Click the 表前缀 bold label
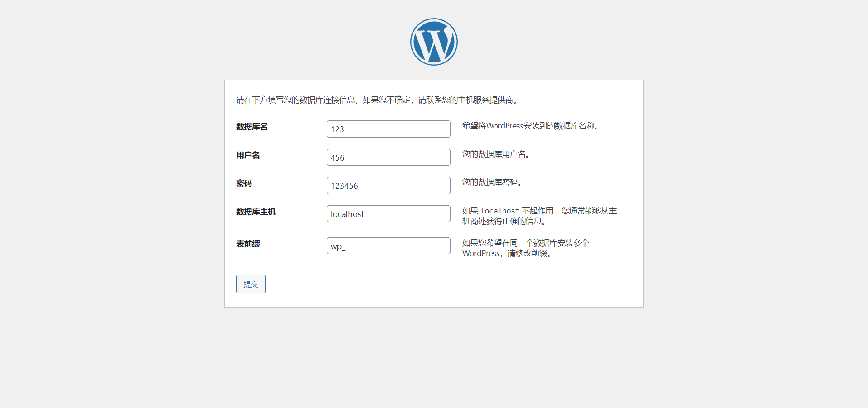The width and height of the screenshot is (868, 408). click(248, 244)
